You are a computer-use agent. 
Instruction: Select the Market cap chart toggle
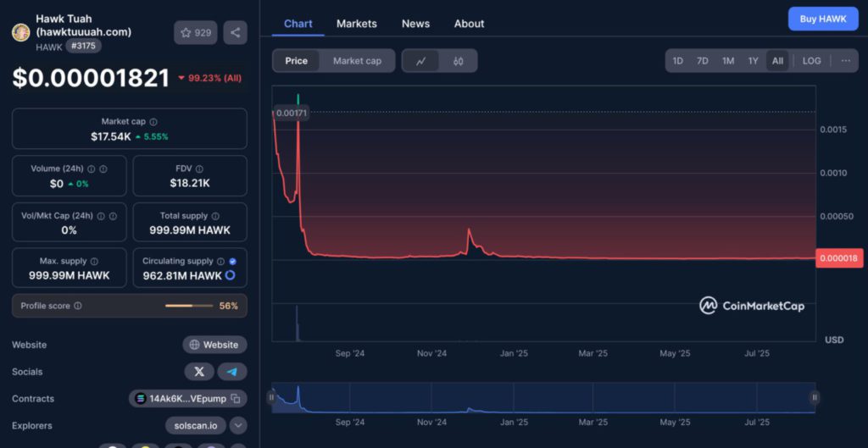pyautogui.click(x=357, y=61)
